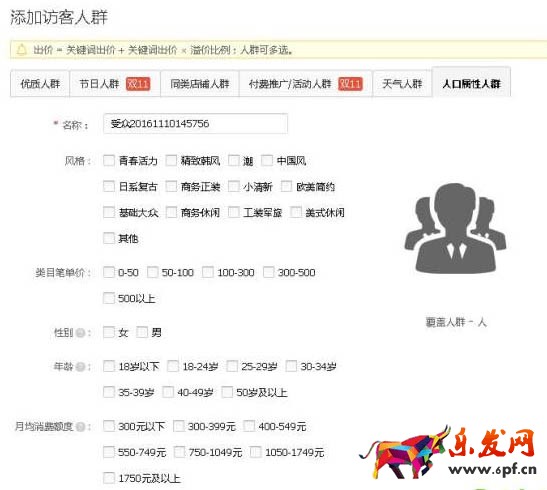Open 付费推广/活动人群 tab
This screenshot has height=490, width=547.
pyautogui.click(x=306, y=84)
